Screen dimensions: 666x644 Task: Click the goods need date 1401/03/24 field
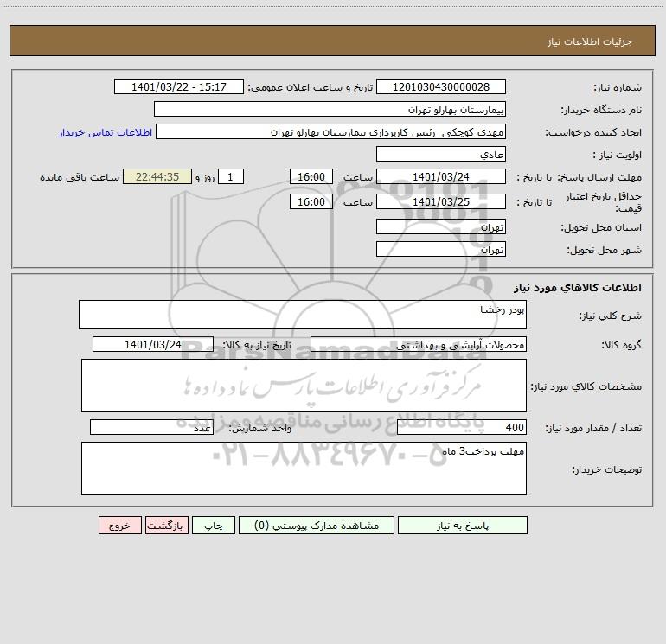[x=153, y=344]
